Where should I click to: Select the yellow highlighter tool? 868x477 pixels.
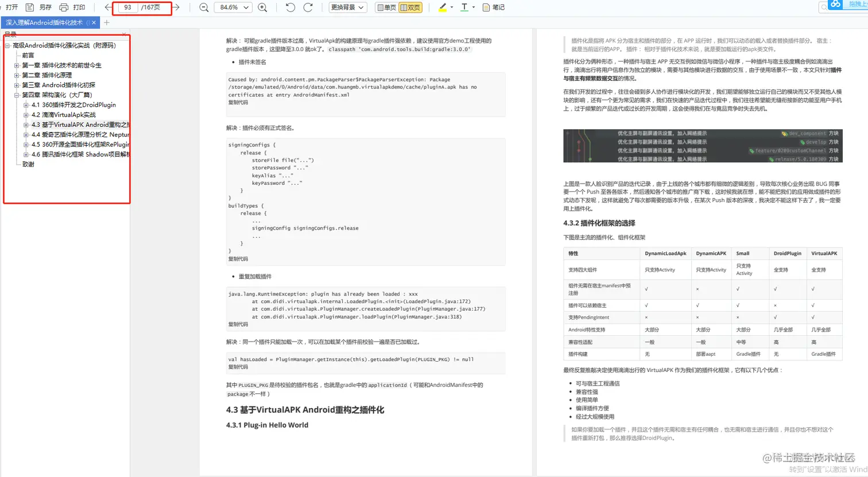(x=442, y=7)
